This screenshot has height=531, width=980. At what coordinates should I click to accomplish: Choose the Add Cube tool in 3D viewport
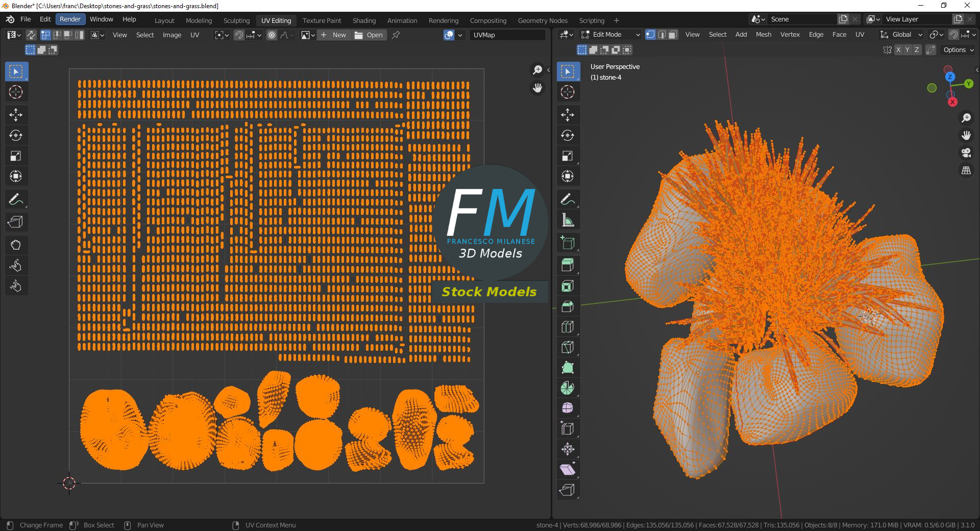tap(568, 243)
